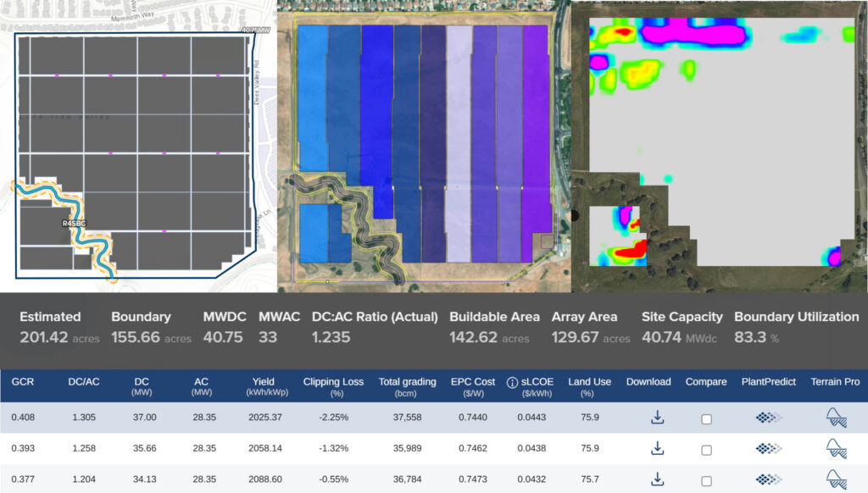The image size is (868, 493).
Task: Tick Compare checkbox for the 0.393 GCR row
Action: 706,449
